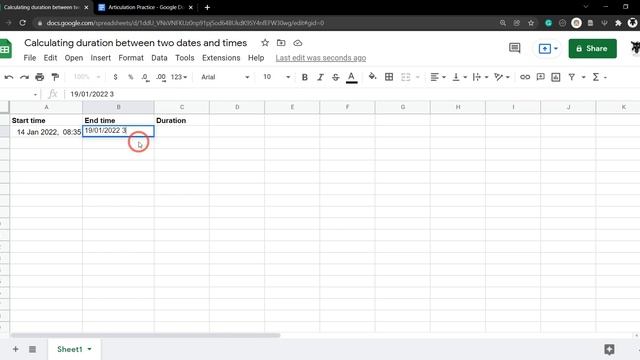Reload the browser page
The height and width of the screenshot is (360, 640).
pyautogui.click(x=22, y=23)
